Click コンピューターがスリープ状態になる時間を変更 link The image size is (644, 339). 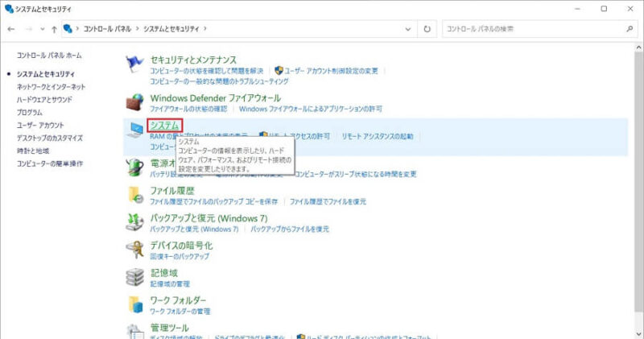(x=356, y=174)
